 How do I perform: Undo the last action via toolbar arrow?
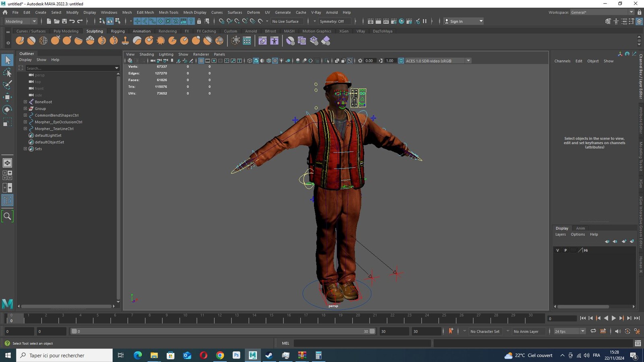[72, 21]
